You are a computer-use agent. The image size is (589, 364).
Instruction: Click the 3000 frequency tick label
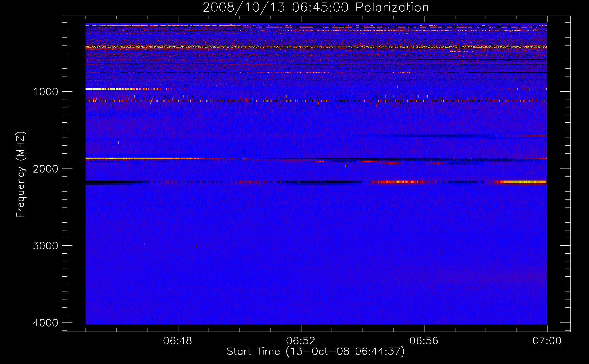click(46, 246)
